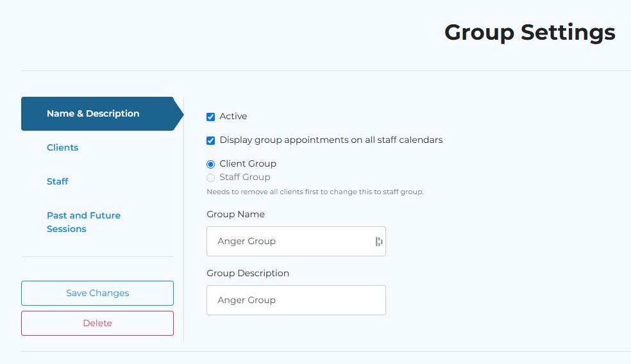Uncheck the Active checkbox
The width and height of the screenshot is (631, 364).
click(x=210, y=117)
